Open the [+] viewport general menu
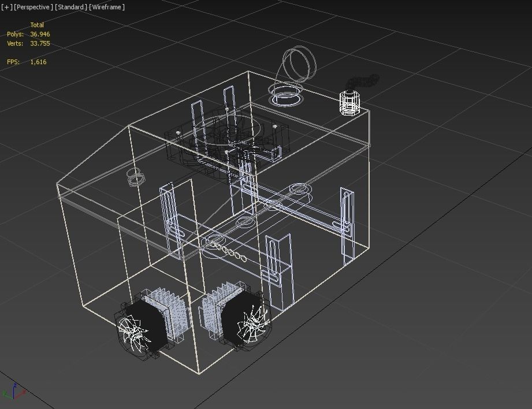 coord(6,7)
